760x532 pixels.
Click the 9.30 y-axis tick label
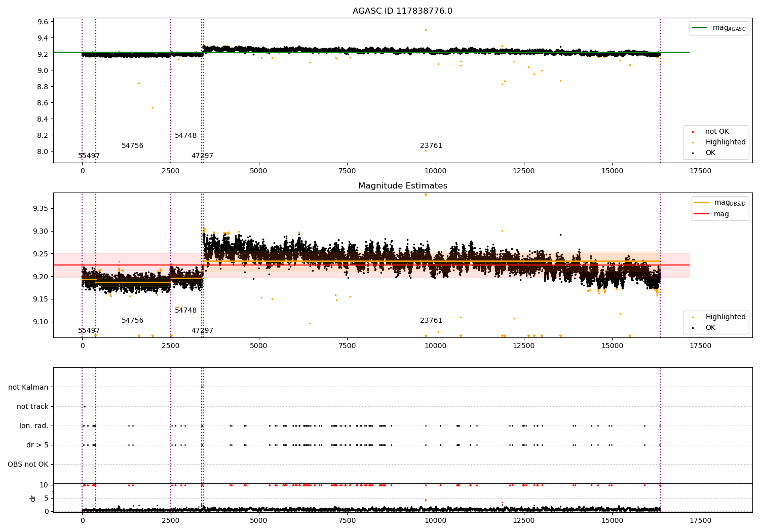pyautogui.click(x=41, y=232)
